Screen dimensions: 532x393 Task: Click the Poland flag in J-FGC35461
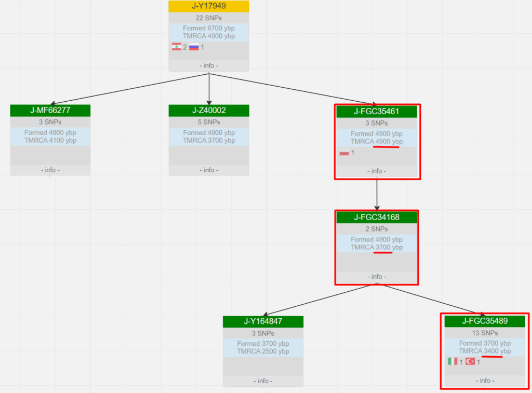click(344, 153)
